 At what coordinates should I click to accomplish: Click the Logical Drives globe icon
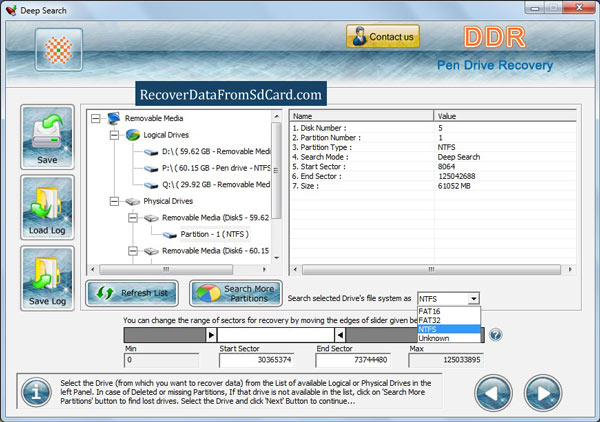pos(133,135)
